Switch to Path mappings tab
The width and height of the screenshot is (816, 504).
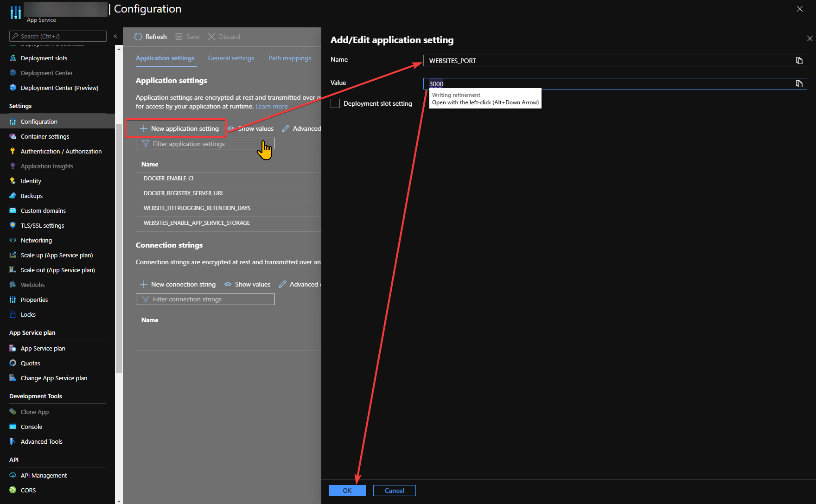(290, 58)
